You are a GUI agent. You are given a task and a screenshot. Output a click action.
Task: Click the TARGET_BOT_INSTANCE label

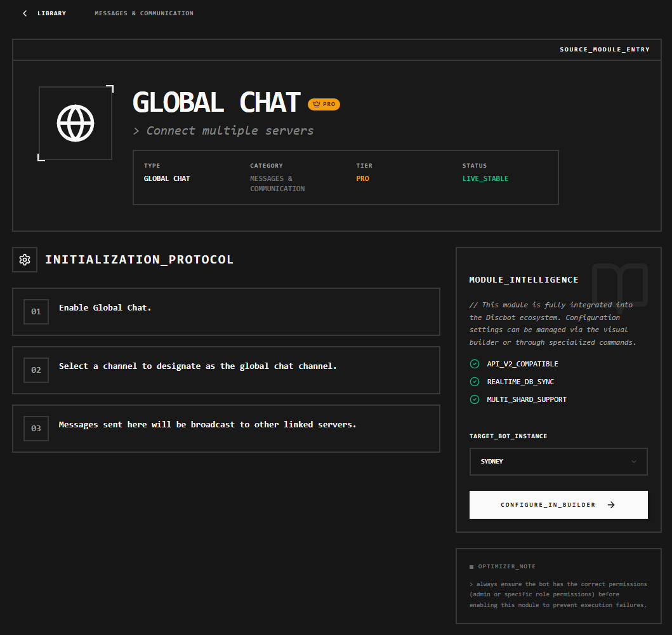508,436
